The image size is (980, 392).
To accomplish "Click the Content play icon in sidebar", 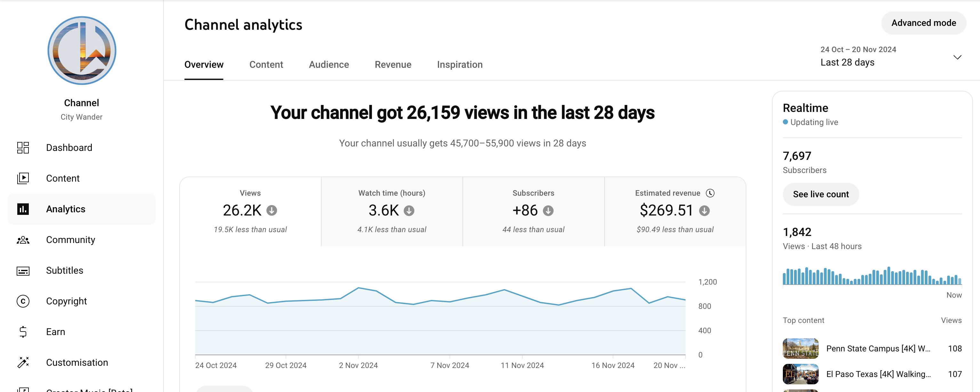I will pyautogui.click(x=23, y=178).
